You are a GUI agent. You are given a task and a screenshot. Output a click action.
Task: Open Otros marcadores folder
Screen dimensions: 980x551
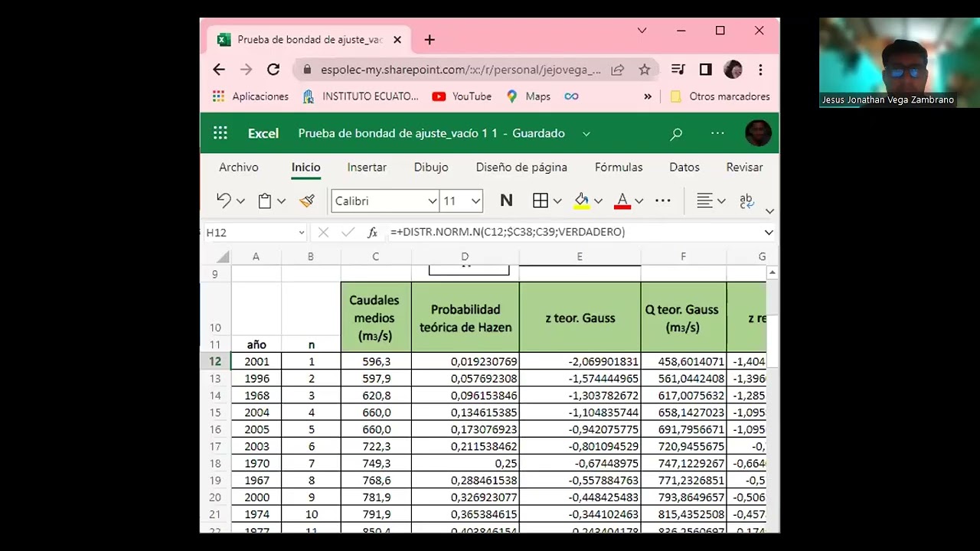pos(720,96)
